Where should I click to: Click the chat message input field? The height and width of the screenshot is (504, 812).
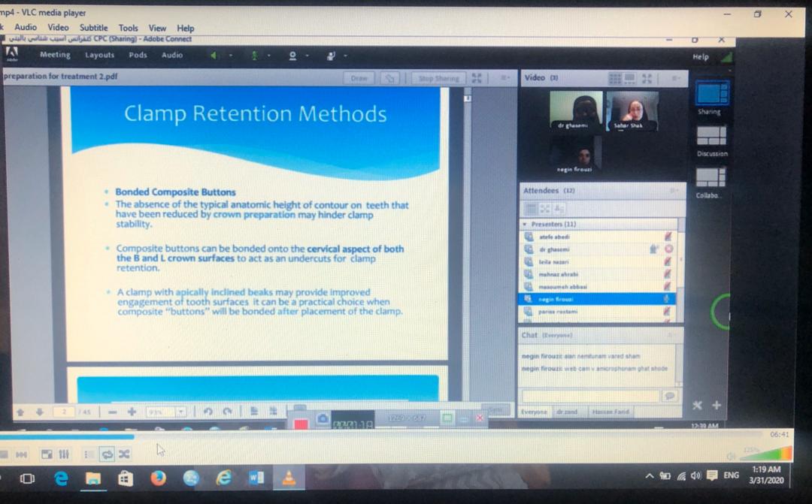[589, 396]
